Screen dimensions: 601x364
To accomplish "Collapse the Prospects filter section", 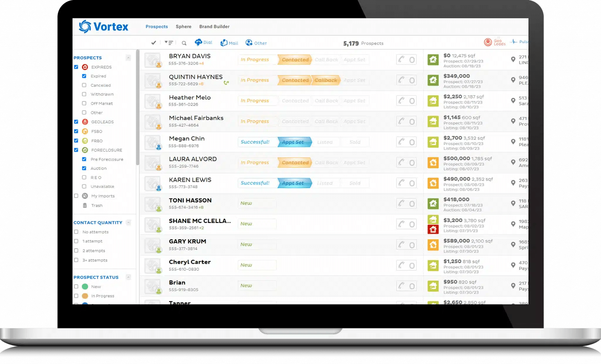I will coord(128,58).
